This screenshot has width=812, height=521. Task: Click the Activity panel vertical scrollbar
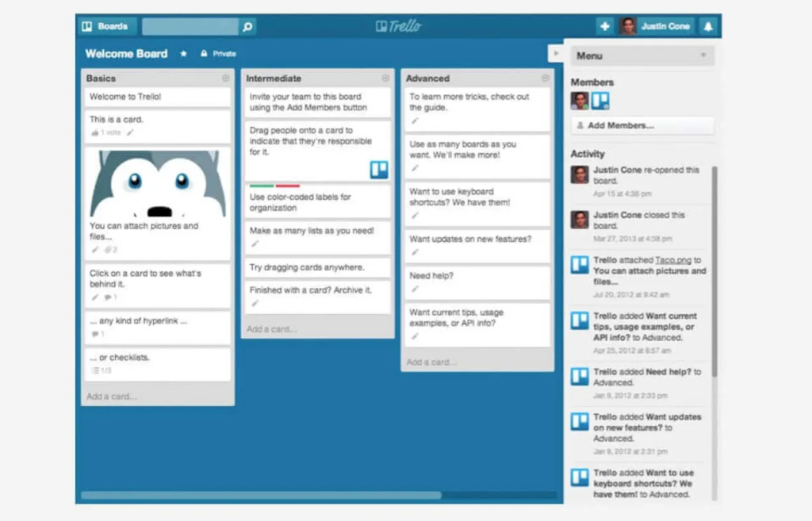pyautogui.click(x=714, y=271)
